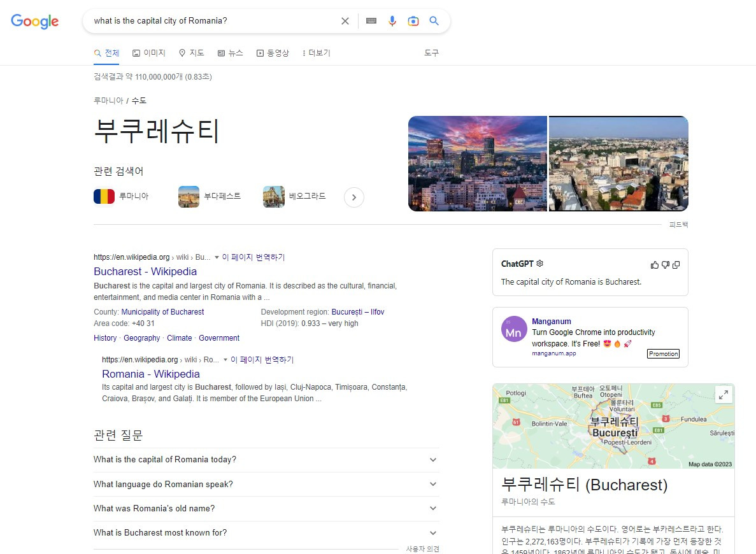Screen dimensions: 756x554
Task: Give thumbs down to the ChatGPT answer
Action: 666,264
